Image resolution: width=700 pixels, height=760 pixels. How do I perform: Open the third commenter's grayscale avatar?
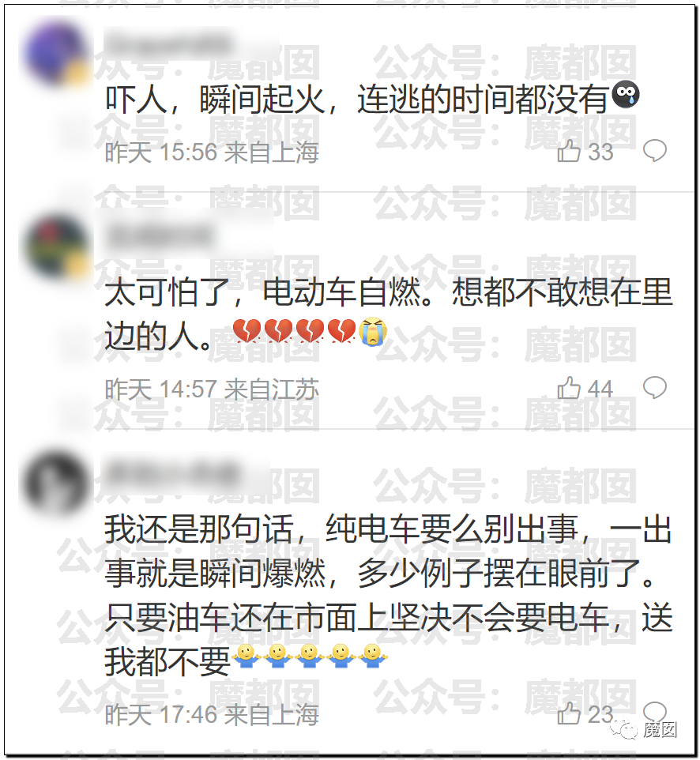(56, 482)
